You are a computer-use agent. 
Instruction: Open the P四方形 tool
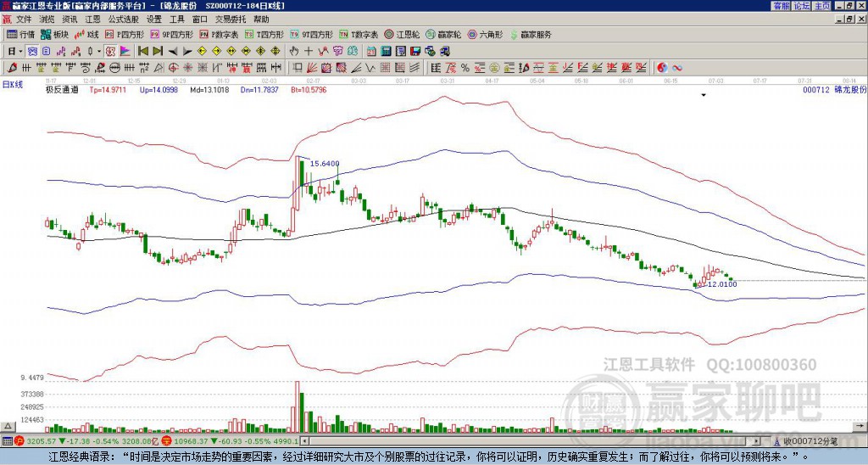pyautogui.click(x=125, y=34)
